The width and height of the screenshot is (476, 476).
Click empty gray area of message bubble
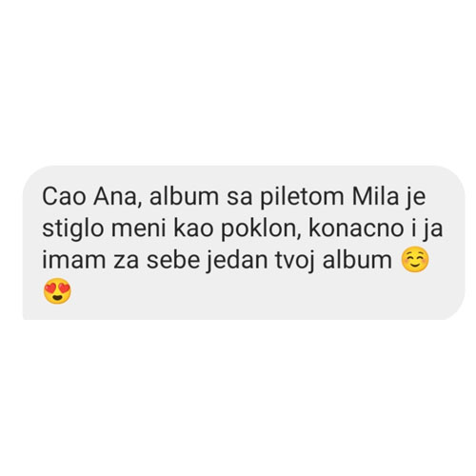coord(254,295)
